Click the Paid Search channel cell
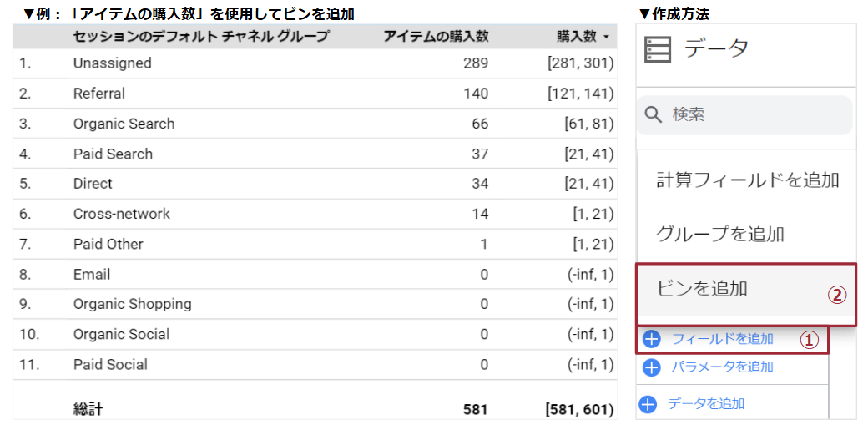This screenshot has height=430, width=868. coord(113,154)
